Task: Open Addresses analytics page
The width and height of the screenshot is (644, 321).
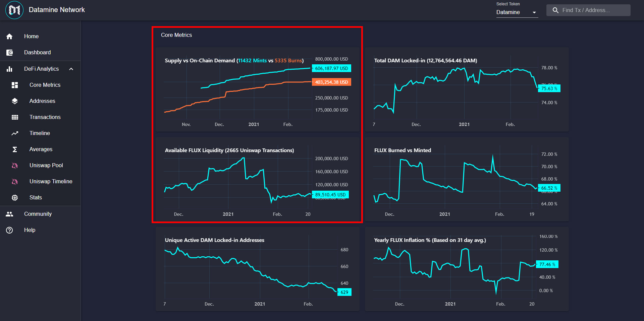Action: pyautogui.click(x=40, y=101)
